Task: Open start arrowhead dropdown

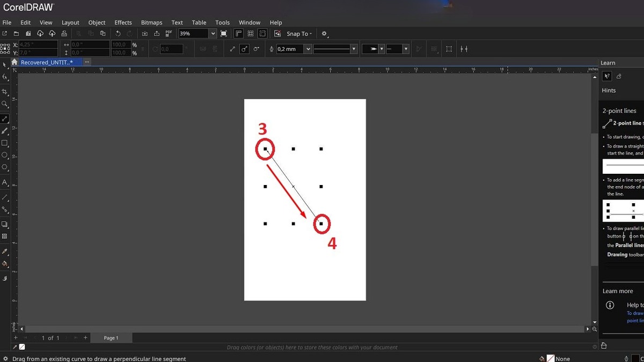Action: pos(382,49)
